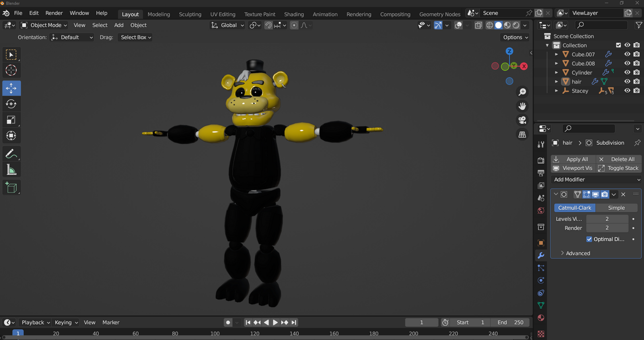Open the Tool properties tab
This screenshot has height=340, width=644.
pyautogui.click(x=541, y=145)
